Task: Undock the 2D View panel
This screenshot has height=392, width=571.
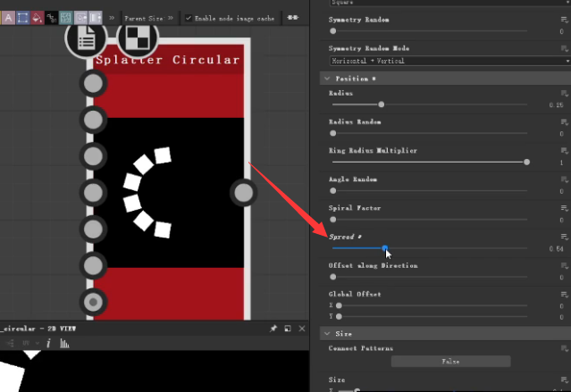Action: pos(288,329)
